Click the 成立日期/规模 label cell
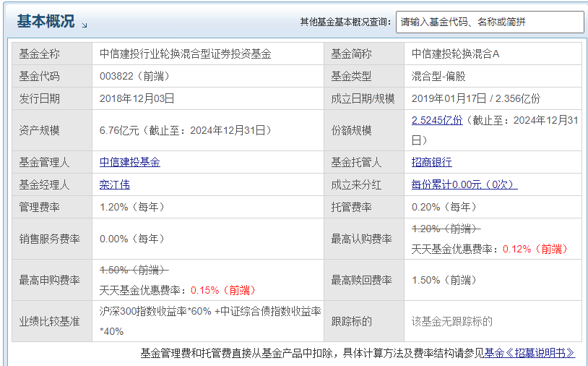Screen dimensions: 588x366 [364, 98]
